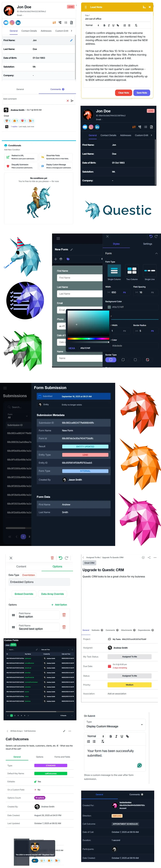Click the phone call icon in light profile card
This screenshot has height=868, width=161.
[x=60, y=23]
